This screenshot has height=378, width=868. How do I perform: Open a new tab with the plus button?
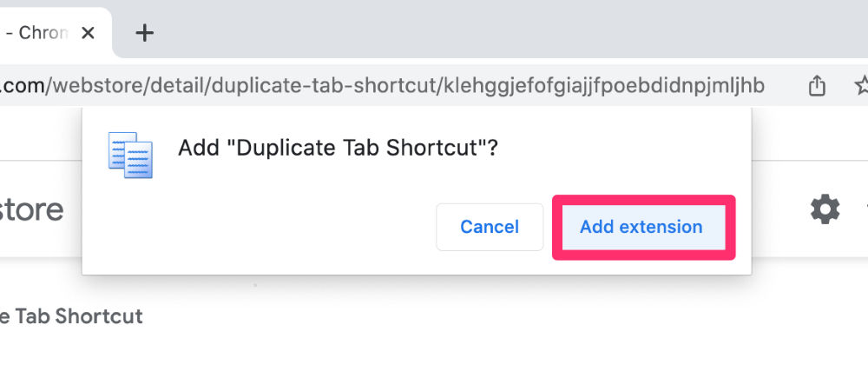point(144,33)
